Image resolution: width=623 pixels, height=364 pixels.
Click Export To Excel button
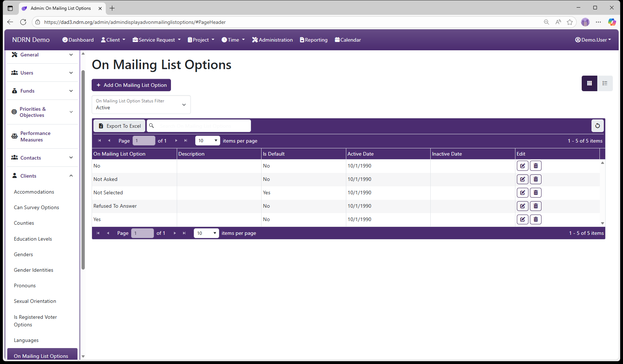pos(120,126)
